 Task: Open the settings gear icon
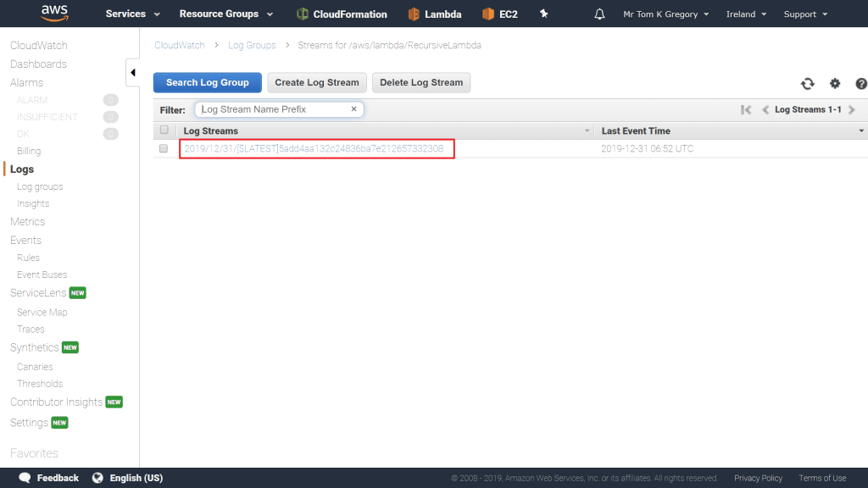tap(835, 83)
